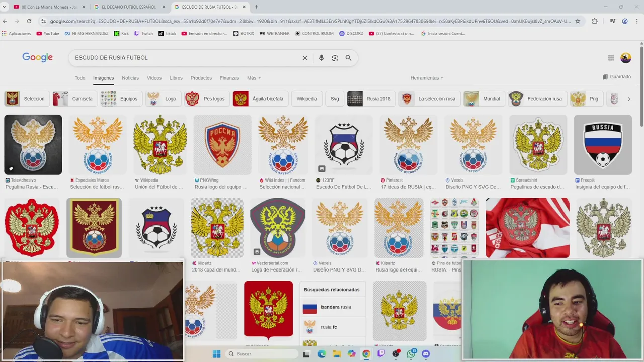
Task: Open Discord from the taskbar
Action: (x=426, y=354)
